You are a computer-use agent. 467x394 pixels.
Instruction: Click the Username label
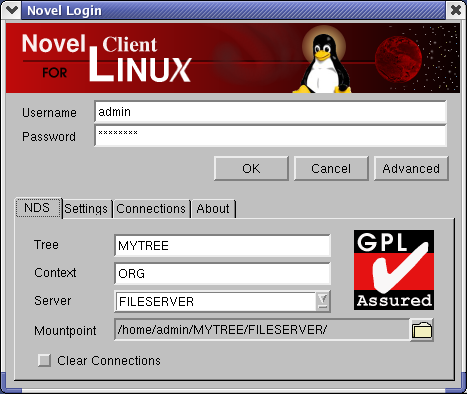[x=49, y=113]
